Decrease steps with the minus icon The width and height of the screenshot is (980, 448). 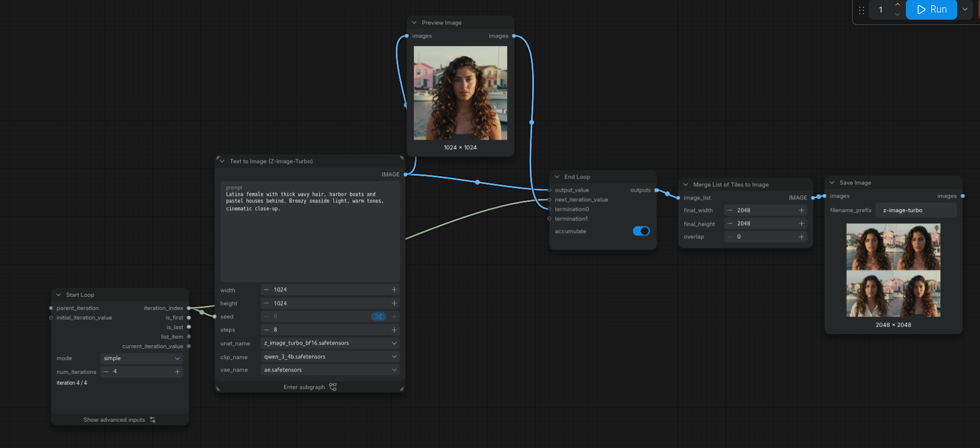[x=267, y=330]
